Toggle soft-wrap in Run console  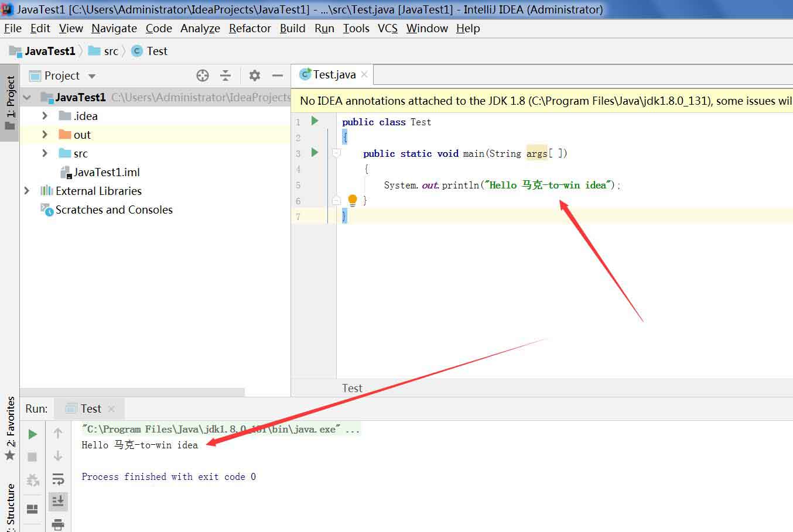click(x=58, y=479)
